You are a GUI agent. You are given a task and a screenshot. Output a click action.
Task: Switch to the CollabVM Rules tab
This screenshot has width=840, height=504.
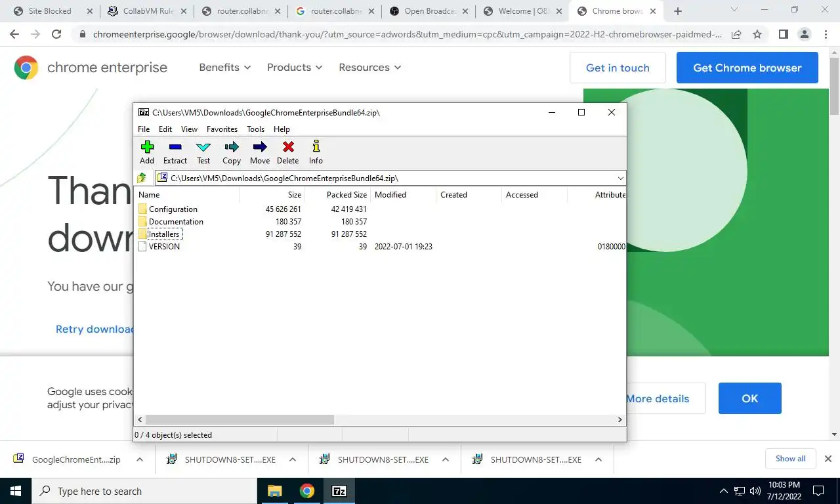click(x=146, y=11)
